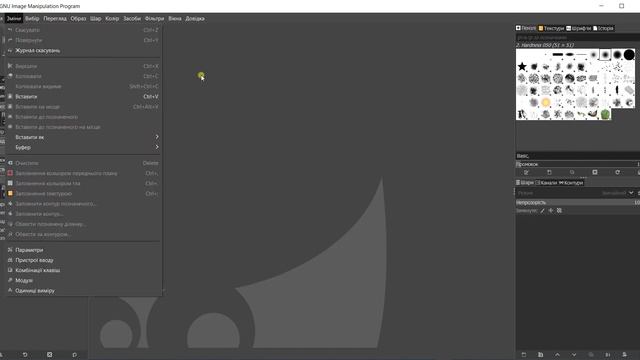Click the duplicate brush button
The image size is (640, 360).
pos(572,173)
